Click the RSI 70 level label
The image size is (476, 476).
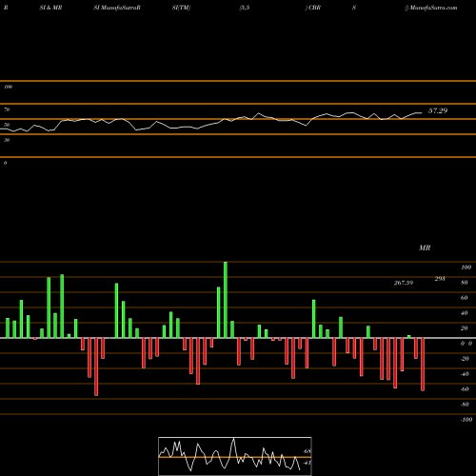point(7,109)
